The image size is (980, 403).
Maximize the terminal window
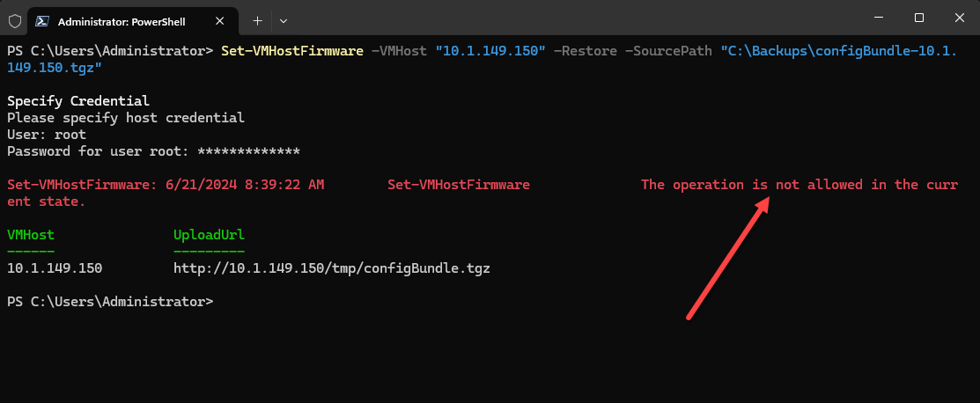pos(919,18)
